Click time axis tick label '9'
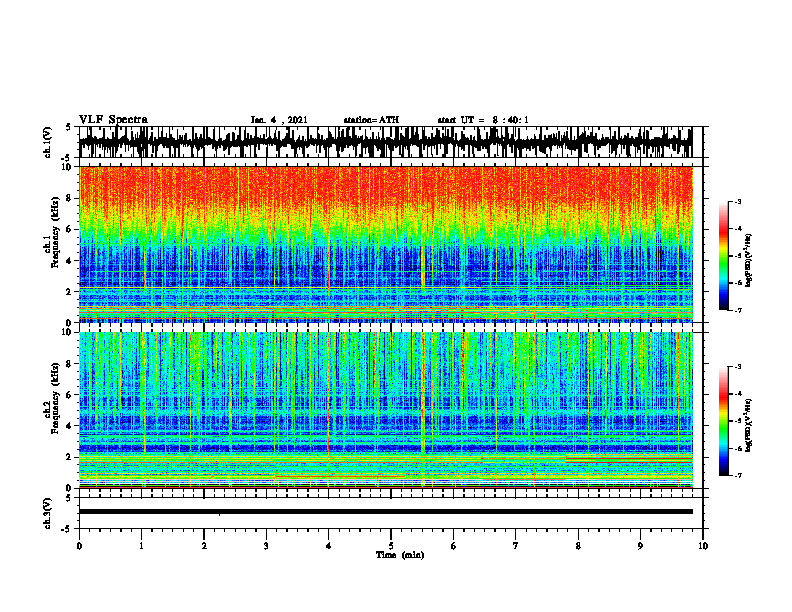Viewport: 792px width, 612px height. tap(640, 546)
